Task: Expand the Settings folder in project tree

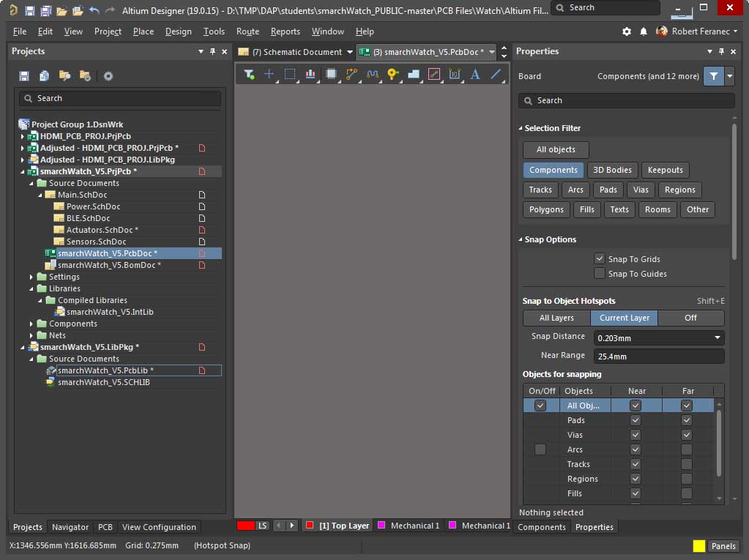Action: pyautogui.click(x=32, y=277)
